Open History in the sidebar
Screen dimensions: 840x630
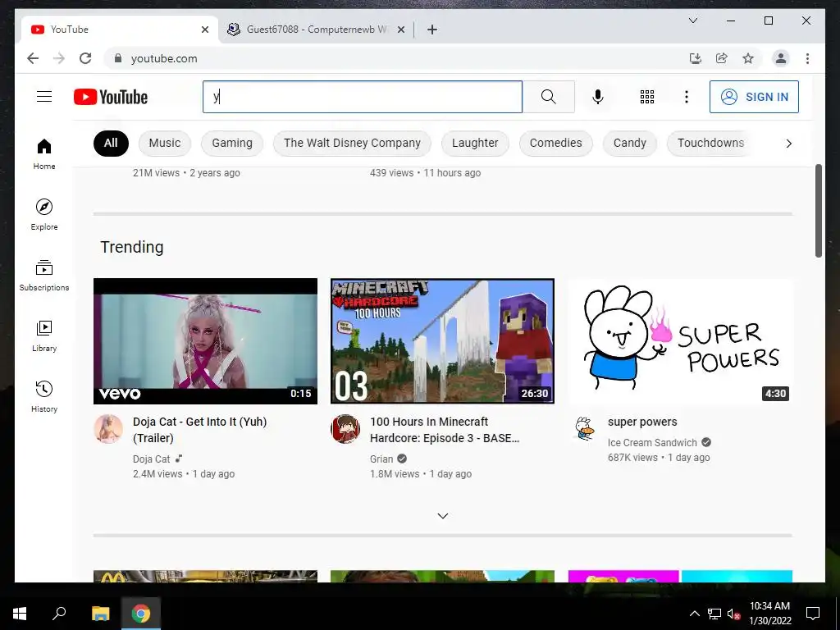pos(44,396)
